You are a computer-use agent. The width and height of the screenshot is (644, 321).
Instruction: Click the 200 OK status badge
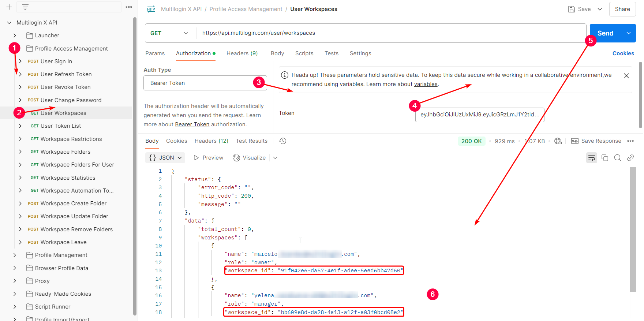pyautogui.click(x=472, y=141)
